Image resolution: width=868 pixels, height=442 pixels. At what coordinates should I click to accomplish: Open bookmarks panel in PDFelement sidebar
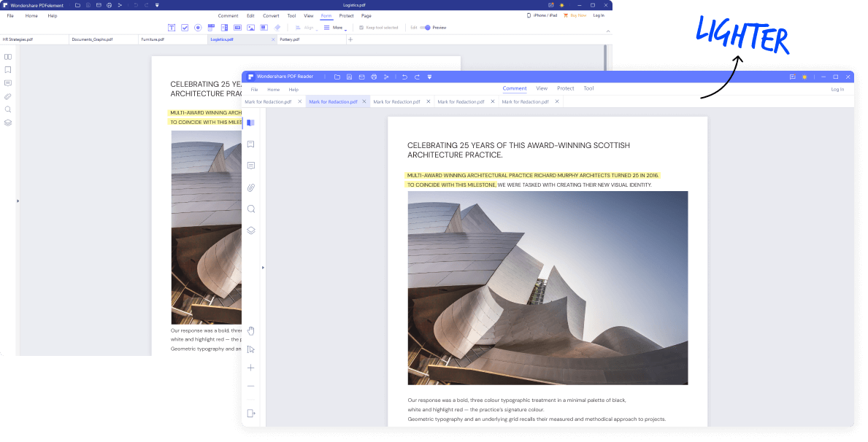[8, 70]
